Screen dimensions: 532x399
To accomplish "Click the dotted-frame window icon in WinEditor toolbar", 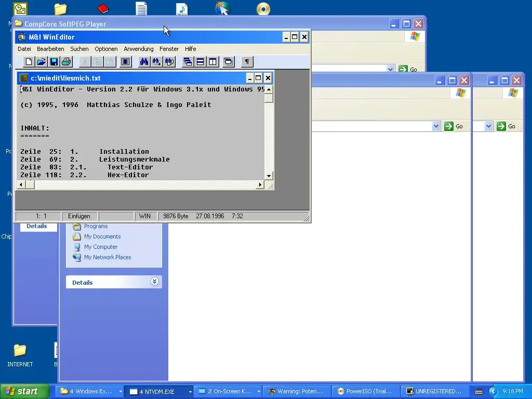I will pos(229,62).
